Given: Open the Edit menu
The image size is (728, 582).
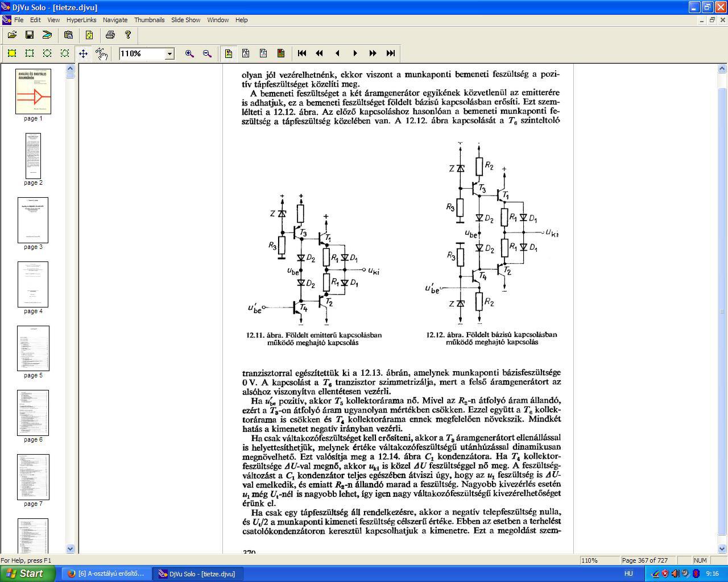Looking at the screenshot, I should (x=35, y=20).
